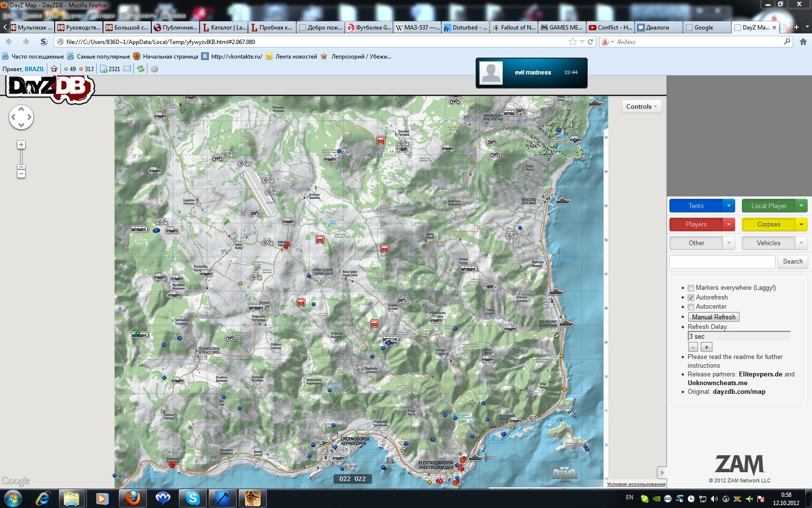Launch Internet Explorer from the taskbar
The image size is (812, 508).
tap(43, 498)
